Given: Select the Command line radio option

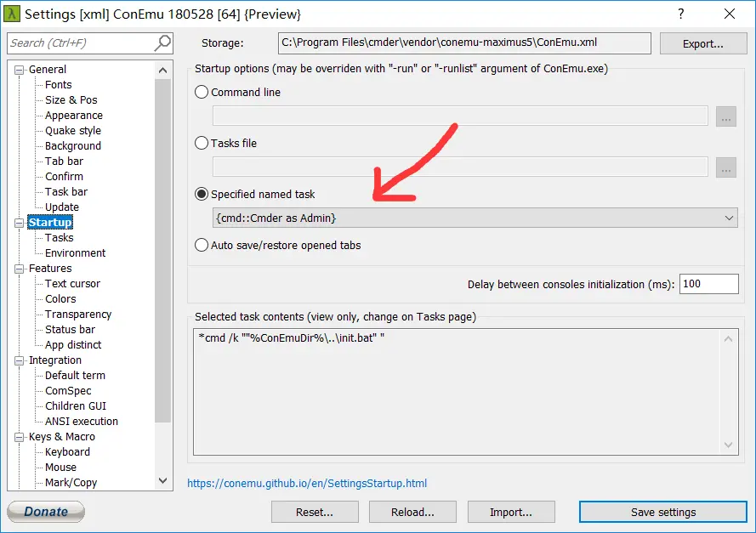Looking at the screenshot, I should pos(202,92).
